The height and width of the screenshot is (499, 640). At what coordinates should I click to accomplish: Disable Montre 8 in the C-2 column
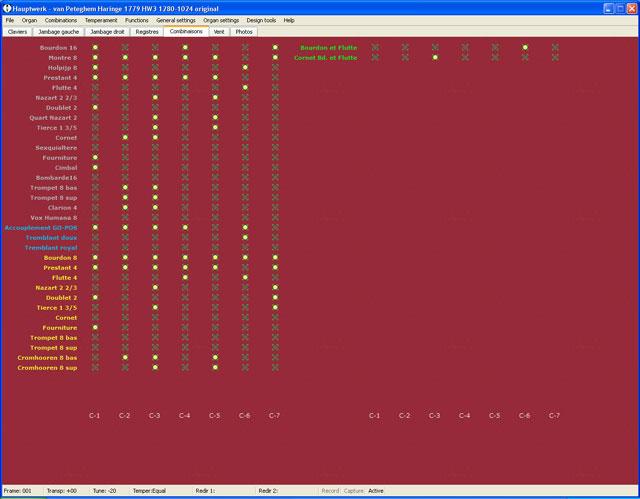125,57
